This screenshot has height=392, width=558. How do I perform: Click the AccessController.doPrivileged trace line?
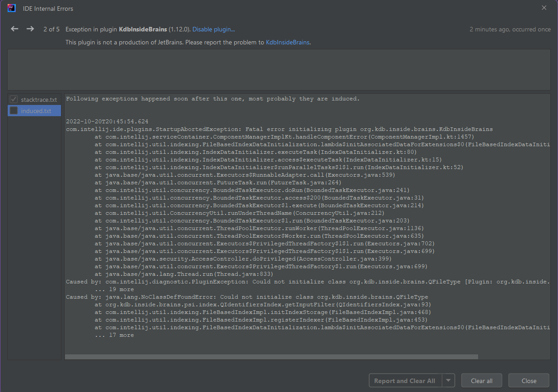click(x=243, y=259)
